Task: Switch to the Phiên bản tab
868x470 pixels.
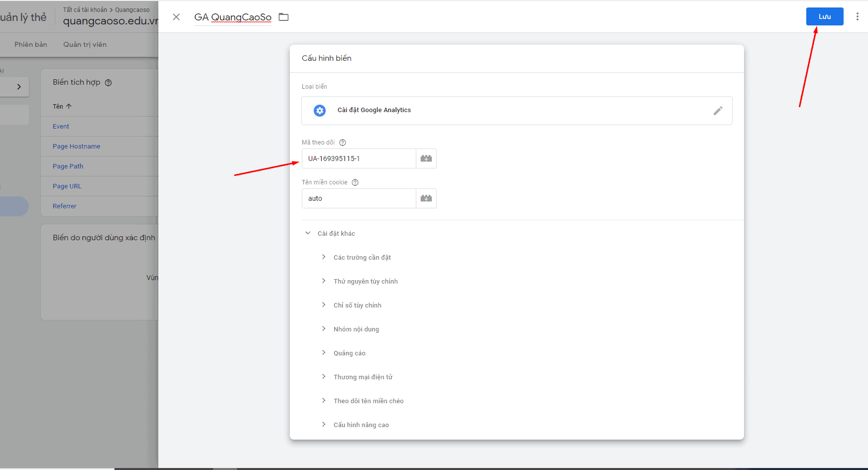Action: tap(31, 44)
